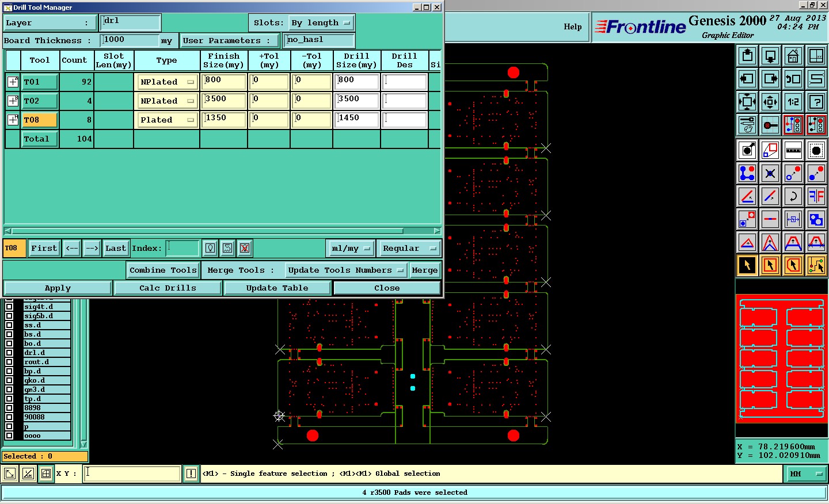Click the pan-right arrow box icon

tap(770, 79)
